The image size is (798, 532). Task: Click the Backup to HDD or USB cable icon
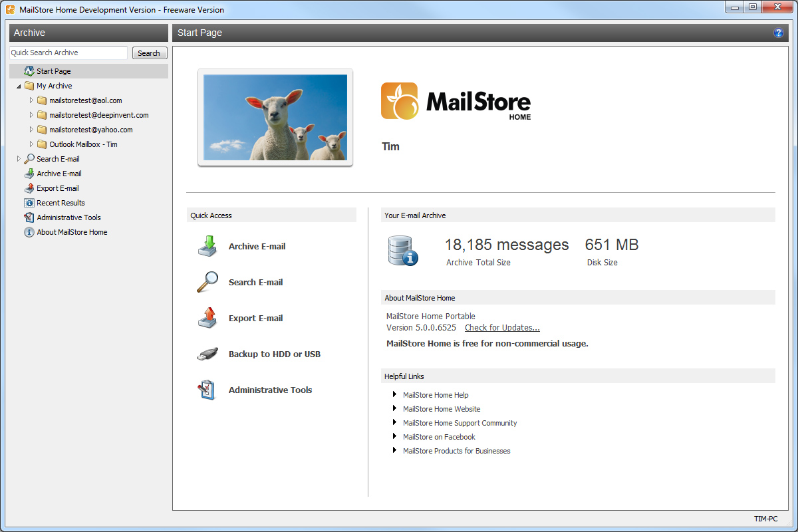pos(207,354)
